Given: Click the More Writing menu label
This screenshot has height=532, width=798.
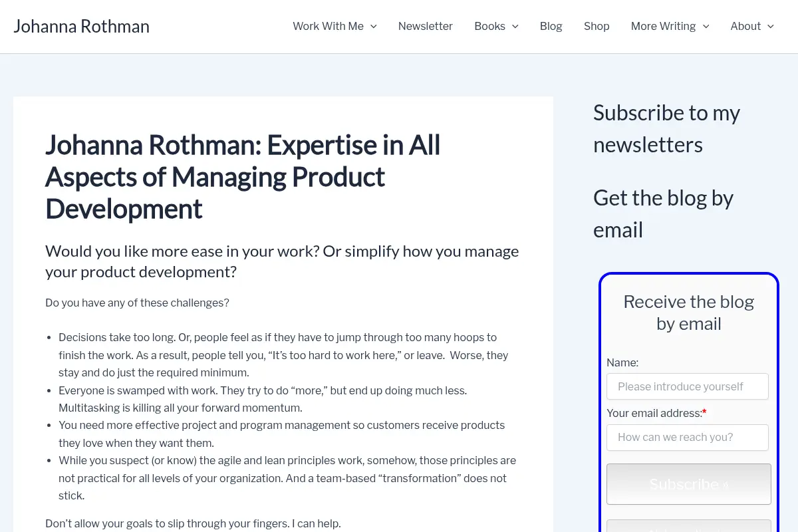Looking at the screenshot, I should pos(663,27).
